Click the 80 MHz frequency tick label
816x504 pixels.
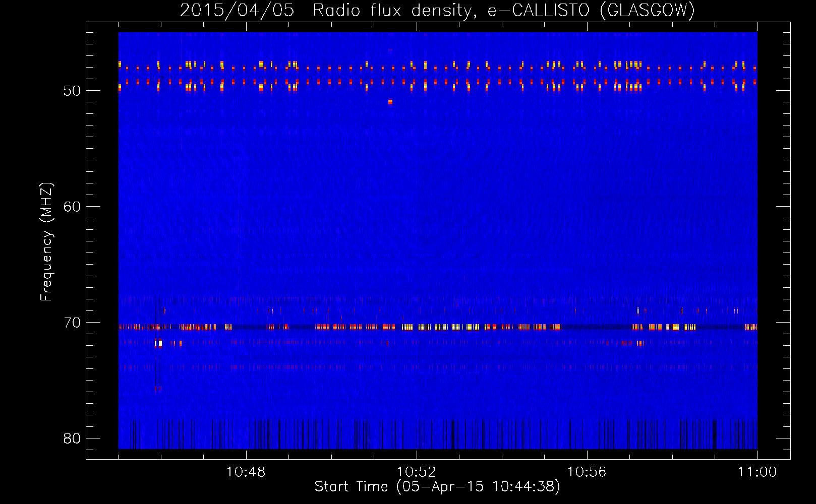[x=72, y=438]
